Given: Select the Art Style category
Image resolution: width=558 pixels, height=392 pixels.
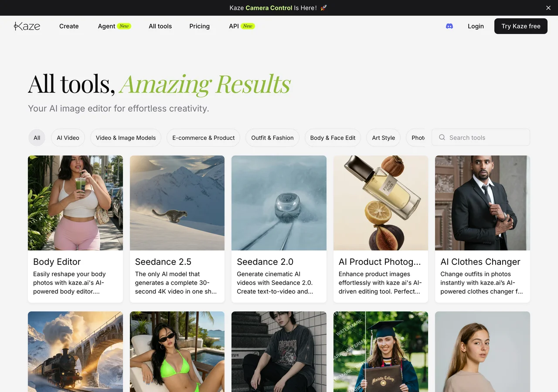Looking at the screenshot, I should [384, 138].
